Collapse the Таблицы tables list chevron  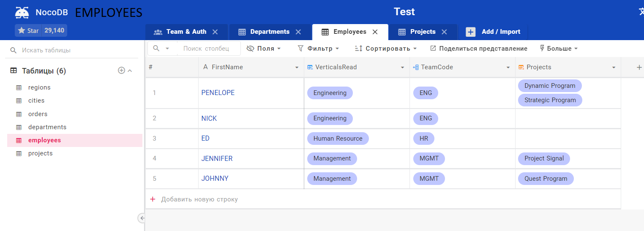pos(130,71)
